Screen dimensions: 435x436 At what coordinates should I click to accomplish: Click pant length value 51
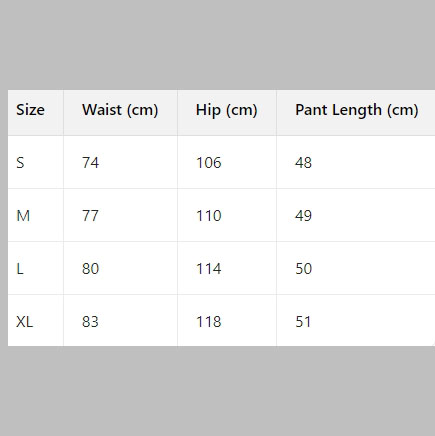[x=303, y=322]
